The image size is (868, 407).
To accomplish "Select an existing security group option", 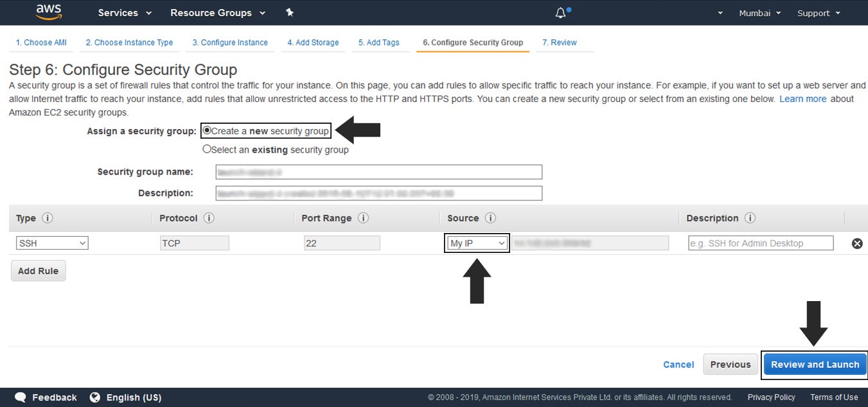I will point(206,150).
